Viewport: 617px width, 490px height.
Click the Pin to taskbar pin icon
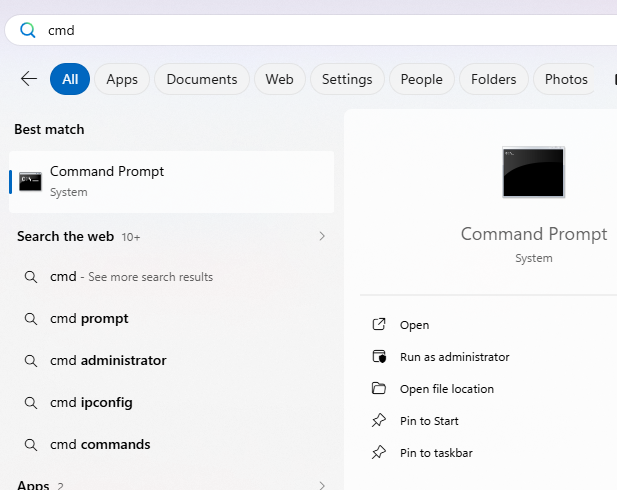(379, 453)
